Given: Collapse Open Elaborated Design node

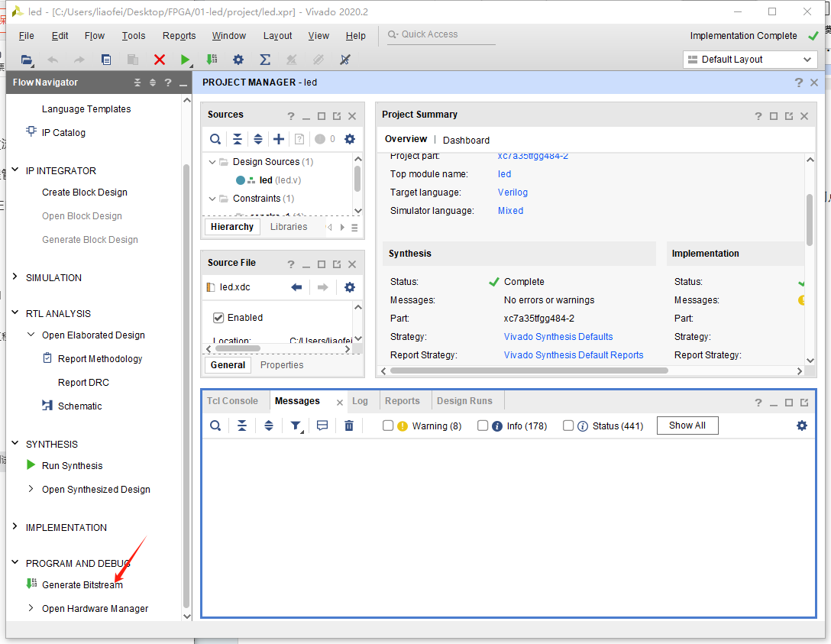Looking at the screenshot, I should click(x=31, y=335).
